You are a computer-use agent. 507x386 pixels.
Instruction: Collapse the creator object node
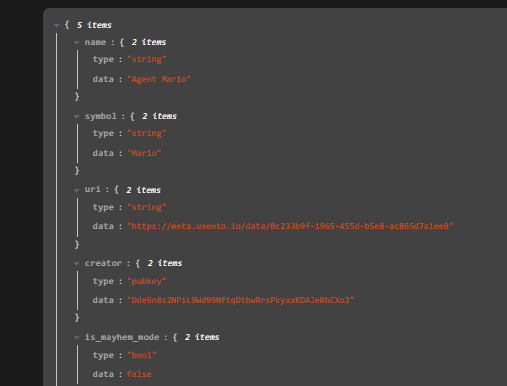click(x=77, y=264)
